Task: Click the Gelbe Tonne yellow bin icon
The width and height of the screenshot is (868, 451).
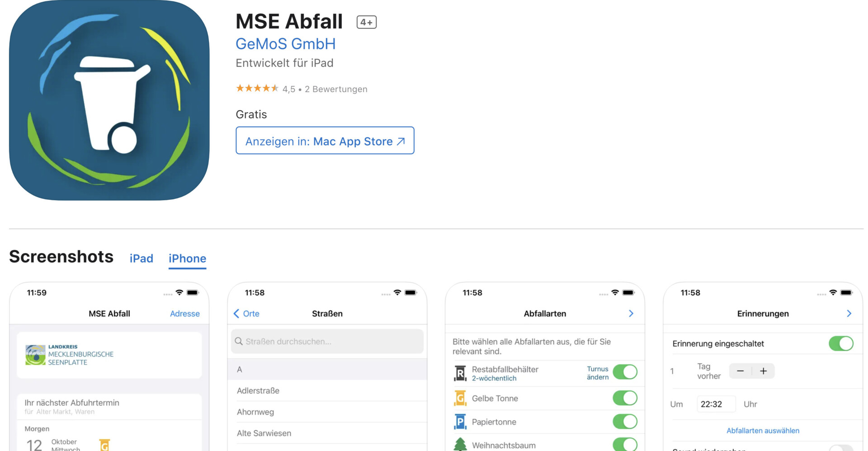Action: (x=460, y=398)
